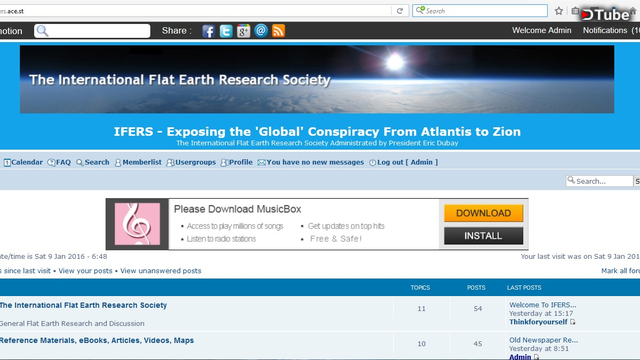Click the black INSTALL button
Screen dimensions: 640x360
483,236
